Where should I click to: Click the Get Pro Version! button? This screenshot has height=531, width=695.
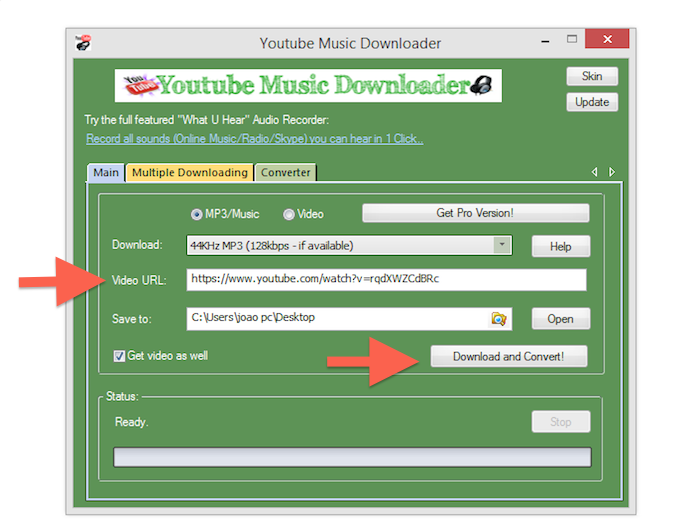(x=476, y=213)
